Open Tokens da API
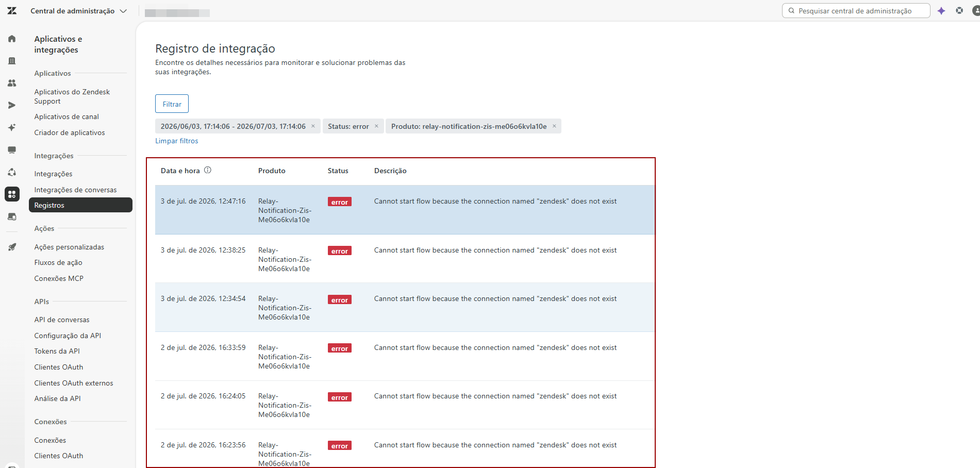This screenshot has width=980, height=468. [57, 351]
